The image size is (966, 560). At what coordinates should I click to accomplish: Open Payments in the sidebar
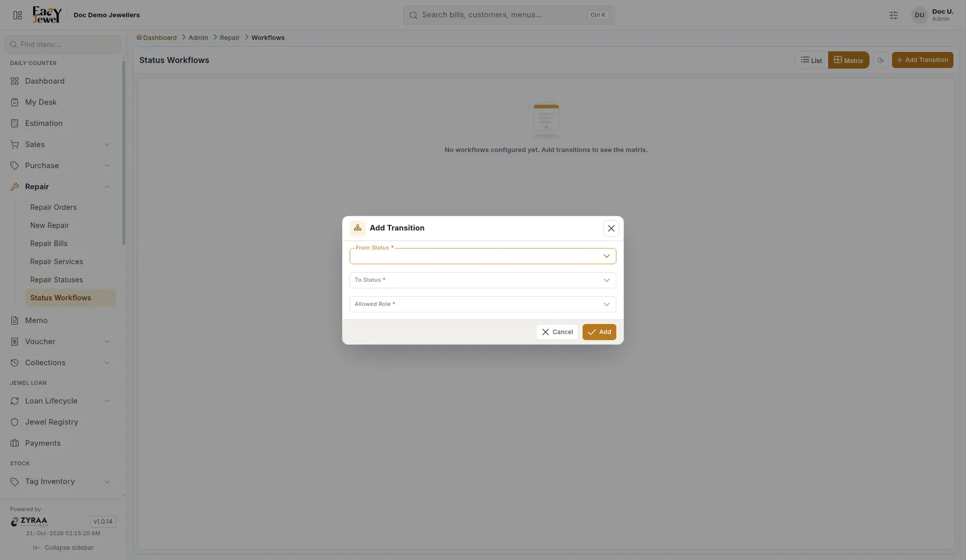(63, 443)
